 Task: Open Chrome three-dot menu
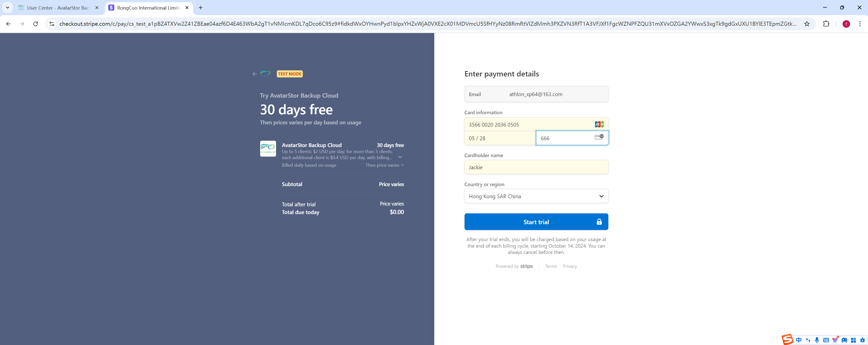[x=860, y=24]
